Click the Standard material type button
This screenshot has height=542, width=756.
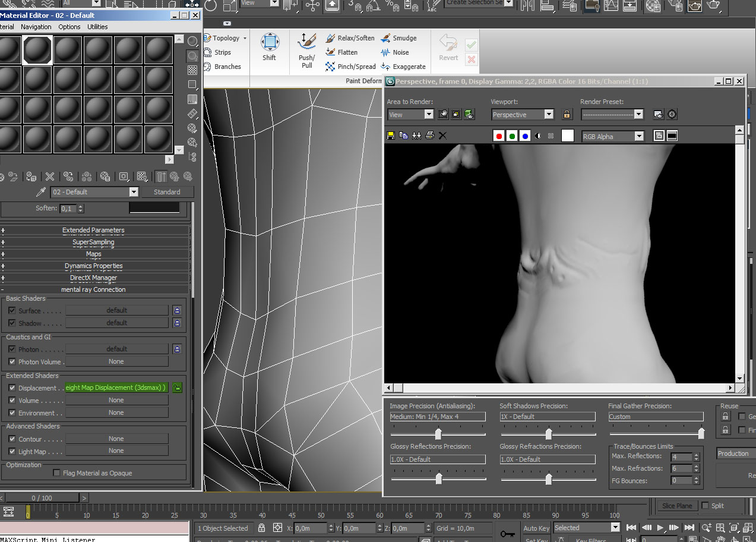point(167,192)
